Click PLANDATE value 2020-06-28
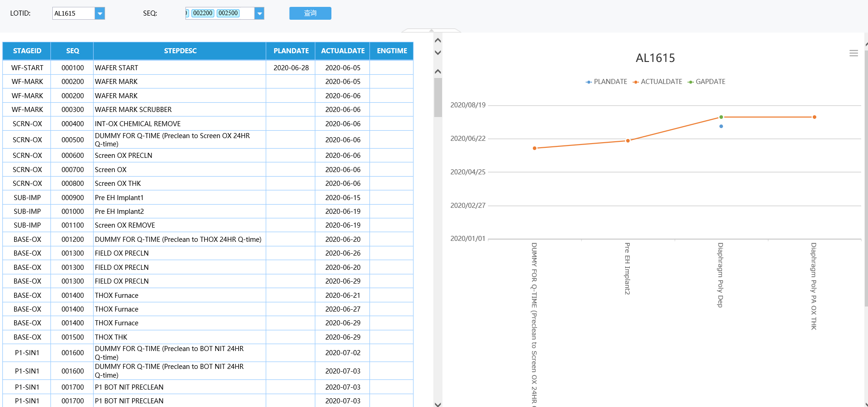 pos(291,68)
